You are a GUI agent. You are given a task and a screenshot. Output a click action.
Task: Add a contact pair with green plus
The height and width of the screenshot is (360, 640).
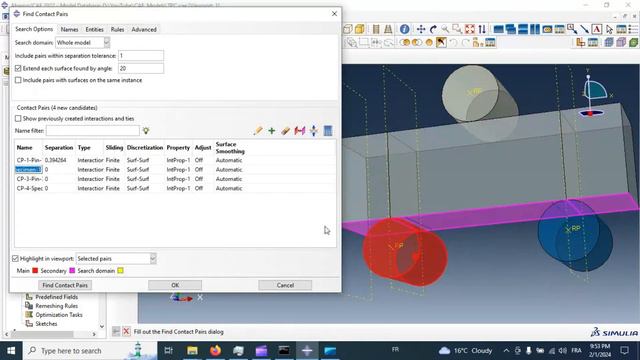point(272,131)
